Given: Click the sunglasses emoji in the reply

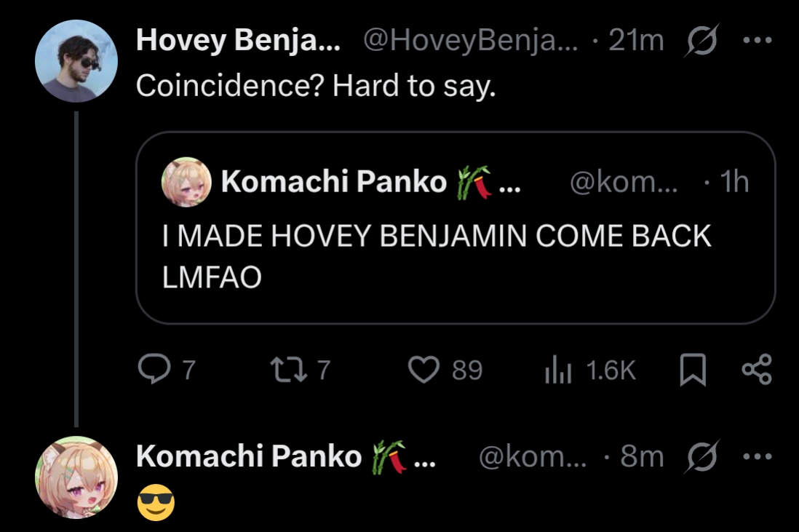Looking at the screenshot, I should click(156, 501).
